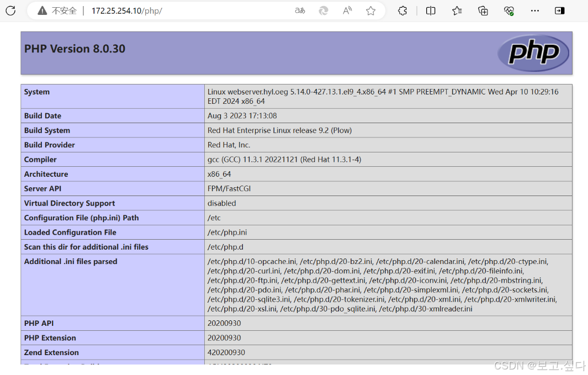Select the PHP API value 20200930

click(224, 324)
